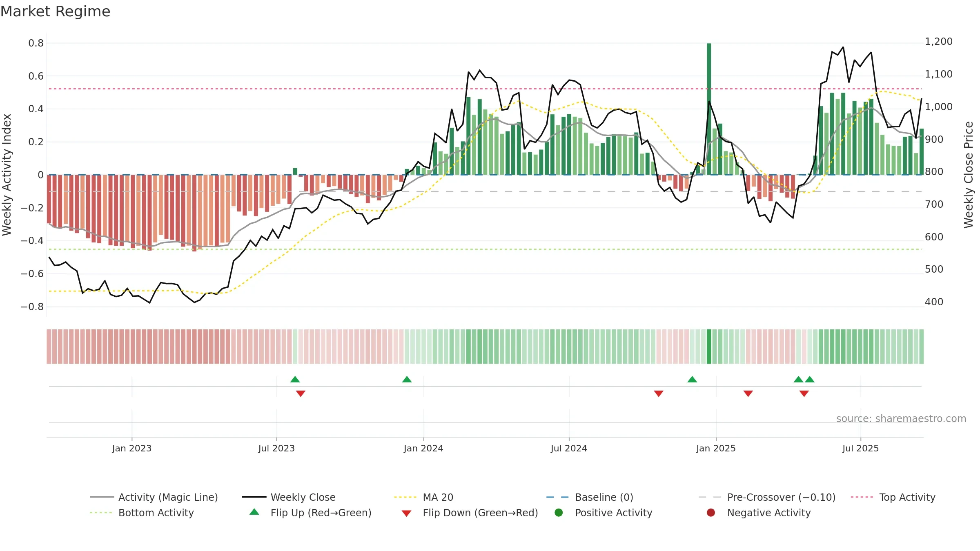Screen dimensions: 980x551
Task: Click the 0 activity axis tick
Action: (40, 175)
